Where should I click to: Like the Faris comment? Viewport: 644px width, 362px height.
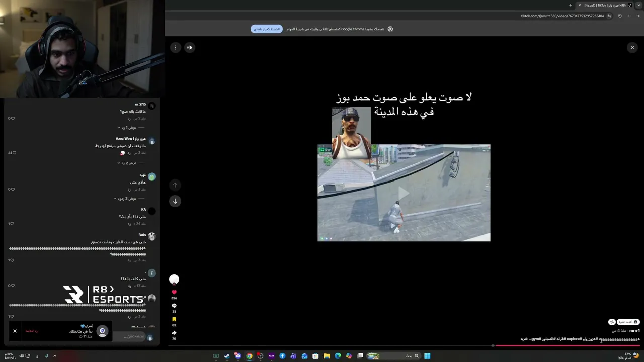pos(13,260)
